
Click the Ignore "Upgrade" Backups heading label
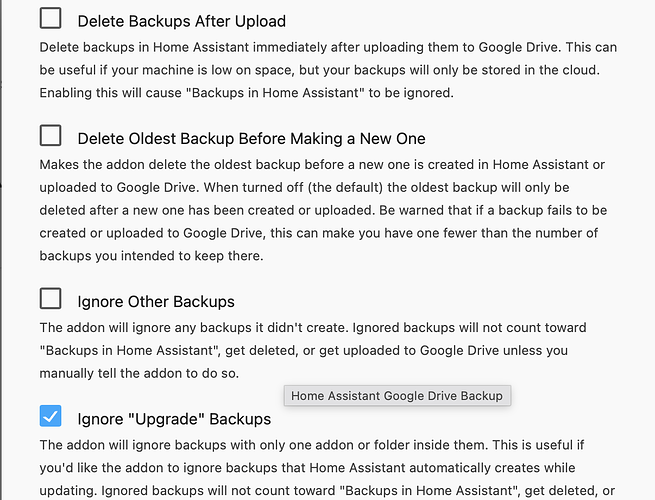(174, 418)
